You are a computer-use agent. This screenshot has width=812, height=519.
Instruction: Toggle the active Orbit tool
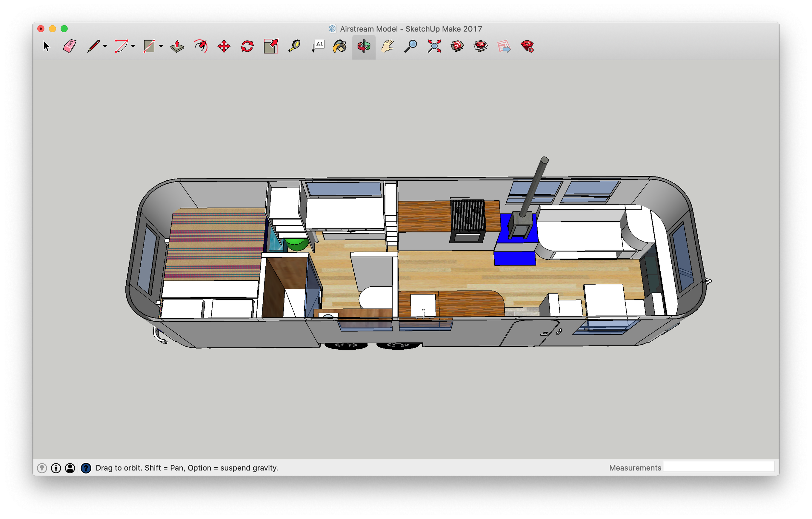pyautogui.click(x=364, y=46)
